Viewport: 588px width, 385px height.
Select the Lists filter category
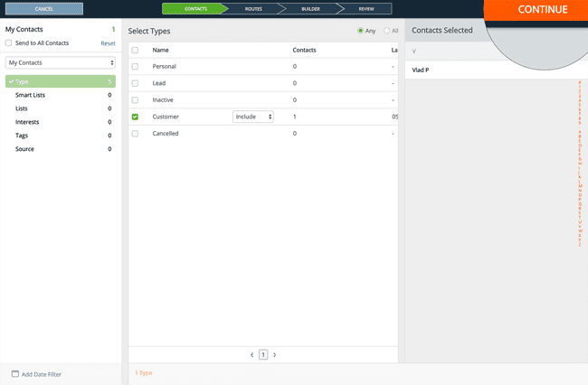click(61, 108)
